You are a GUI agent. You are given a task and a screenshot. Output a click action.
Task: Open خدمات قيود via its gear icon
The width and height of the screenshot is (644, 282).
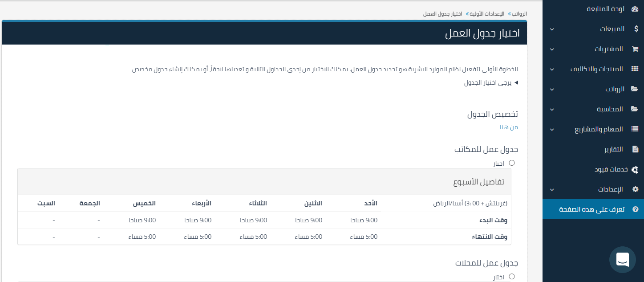coord(635,169)
